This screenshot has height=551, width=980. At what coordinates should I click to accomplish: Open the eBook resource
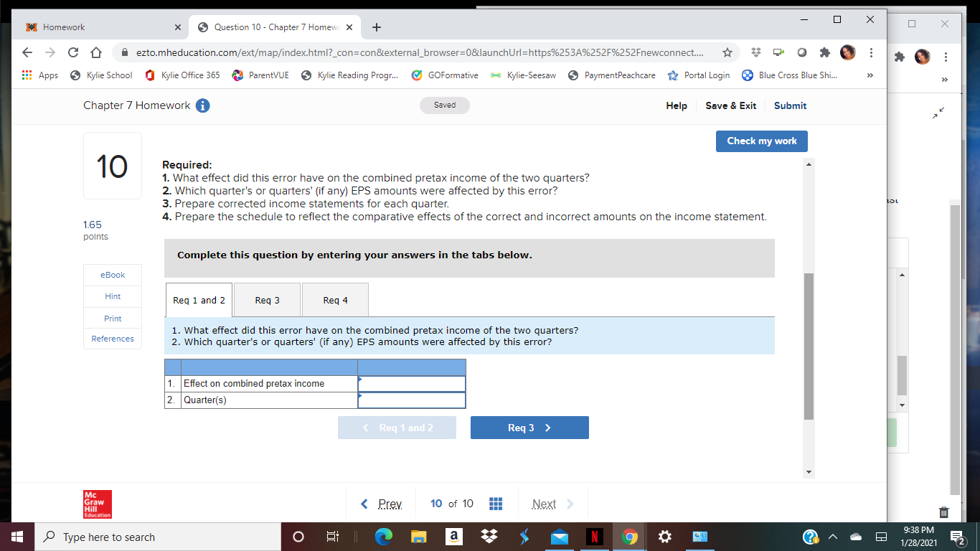click(x=113, y=275)
